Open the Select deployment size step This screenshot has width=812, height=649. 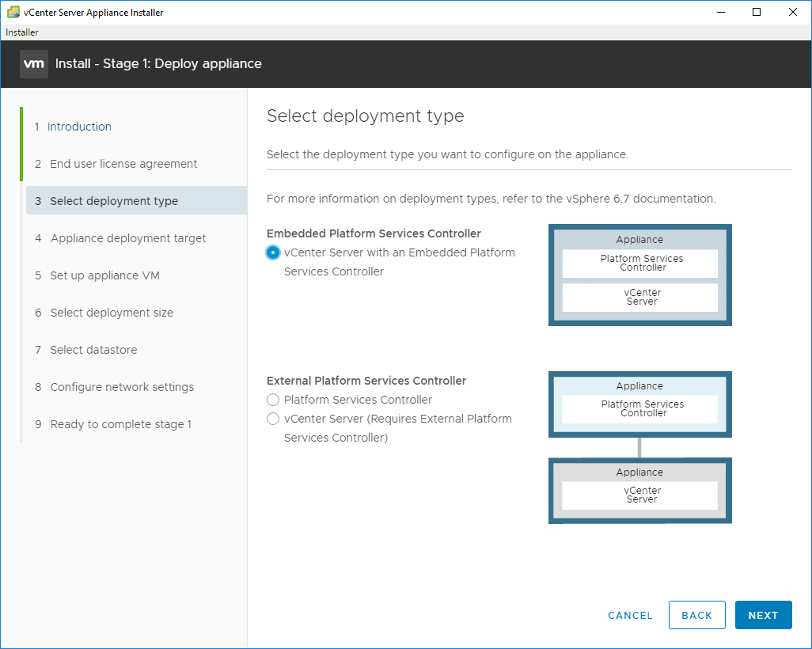(x=112, y=313)
